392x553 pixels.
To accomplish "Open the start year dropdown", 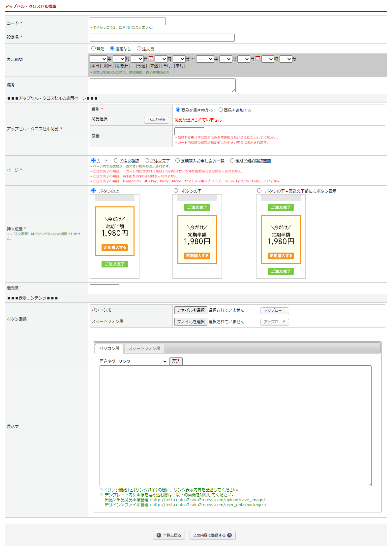I will coord(98,59).
